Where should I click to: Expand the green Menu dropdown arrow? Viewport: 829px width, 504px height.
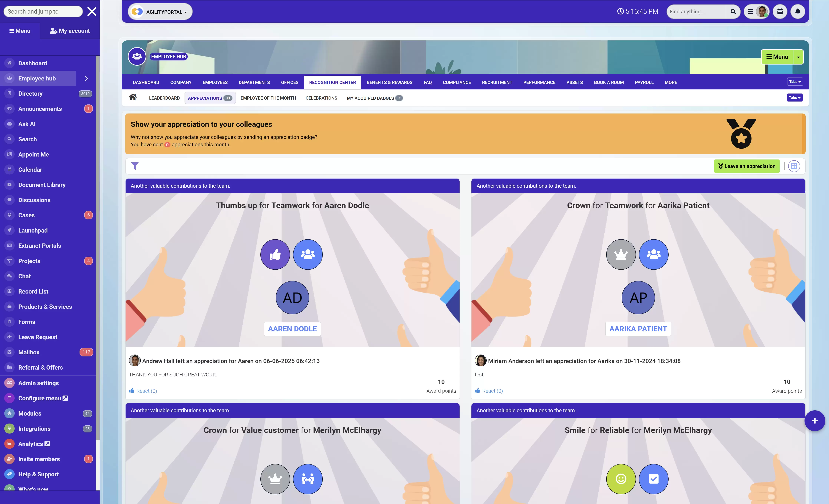(x=798, y=57)
